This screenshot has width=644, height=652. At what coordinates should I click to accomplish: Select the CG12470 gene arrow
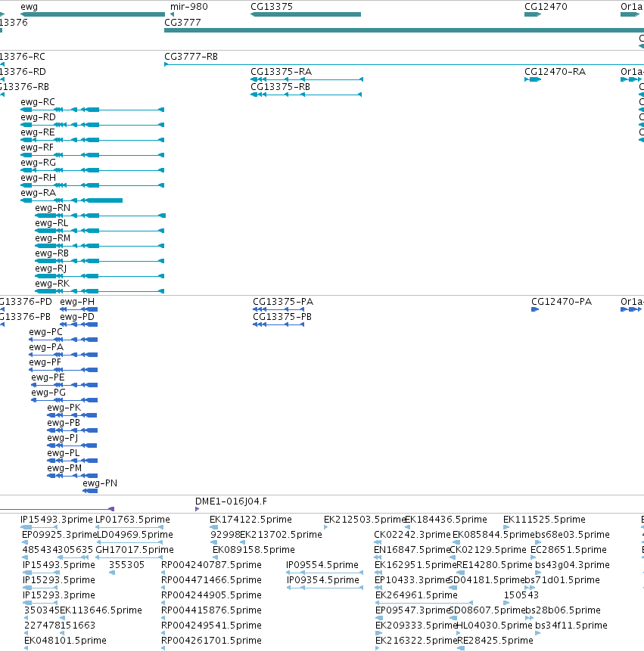pyautogui.click(x=533, y=14)
